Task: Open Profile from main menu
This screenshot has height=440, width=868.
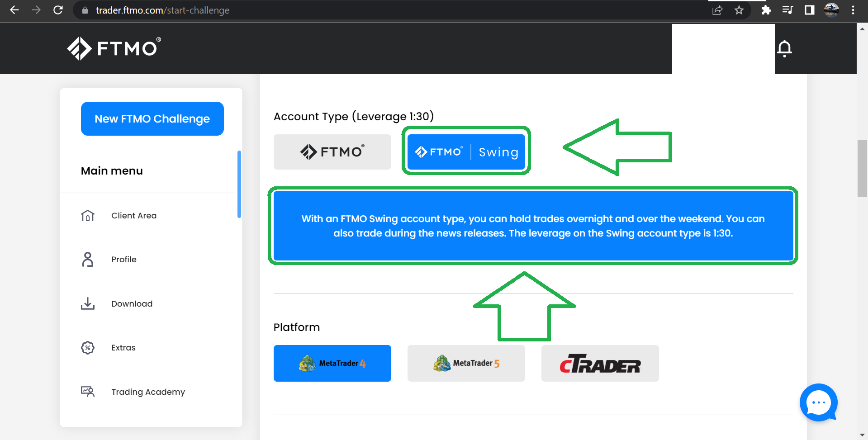Action: pos(124,260)
